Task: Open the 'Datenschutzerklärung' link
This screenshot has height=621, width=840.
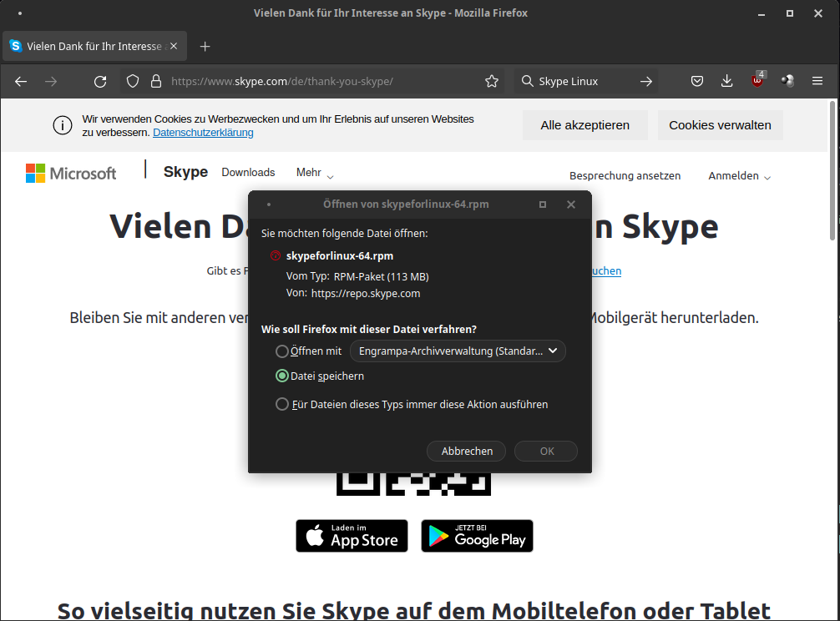Action: click(202, 132)
